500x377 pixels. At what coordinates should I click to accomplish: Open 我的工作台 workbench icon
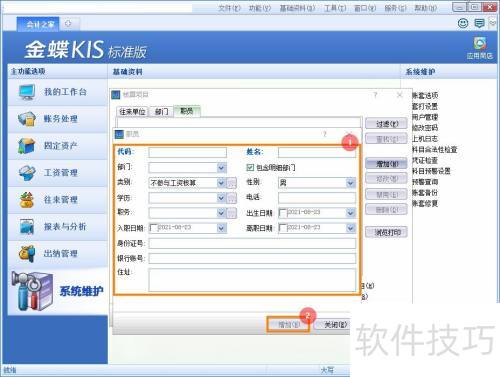point(27,92)
